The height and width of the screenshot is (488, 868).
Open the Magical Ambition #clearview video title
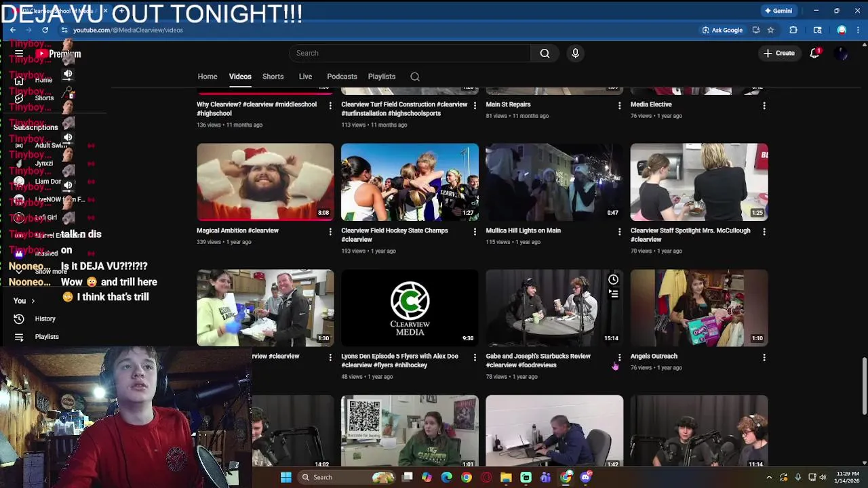point(237,230)
